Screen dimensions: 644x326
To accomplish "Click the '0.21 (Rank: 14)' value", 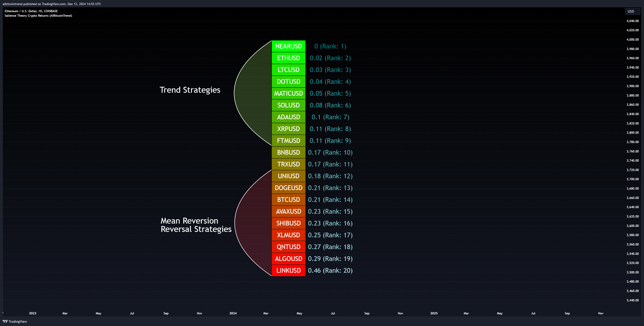I will (330, 200).
